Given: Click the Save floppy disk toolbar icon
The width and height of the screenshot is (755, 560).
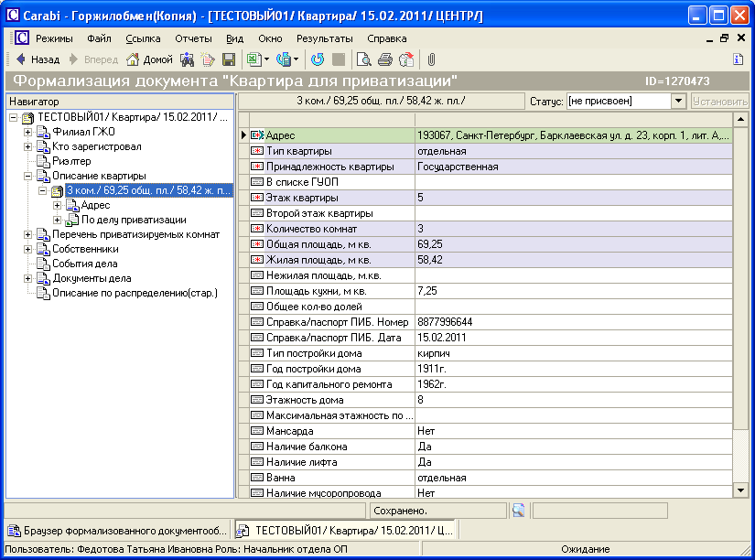Looking at the screenshot, I should (x=229, y=59).
